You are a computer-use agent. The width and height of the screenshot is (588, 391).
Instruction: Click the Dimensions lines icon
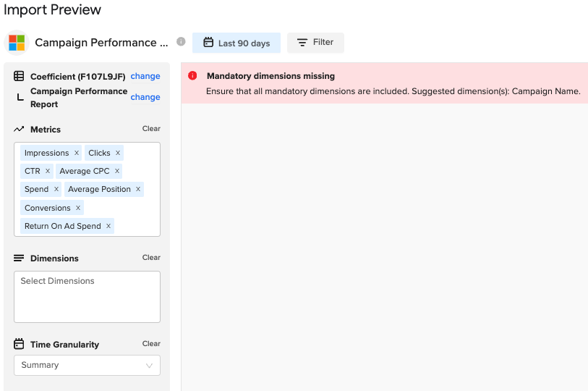19,258
